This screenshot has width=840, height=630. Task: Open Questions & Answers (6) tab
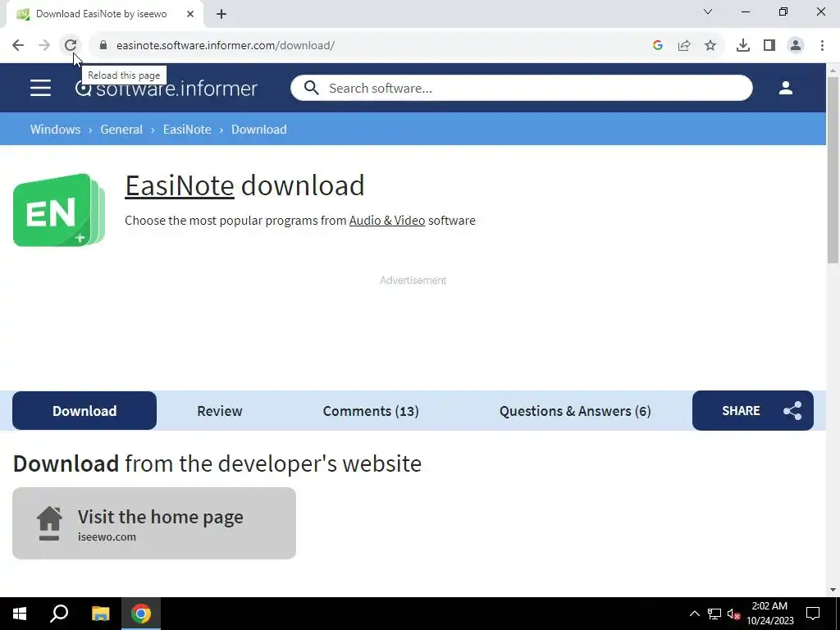(575, 411)
